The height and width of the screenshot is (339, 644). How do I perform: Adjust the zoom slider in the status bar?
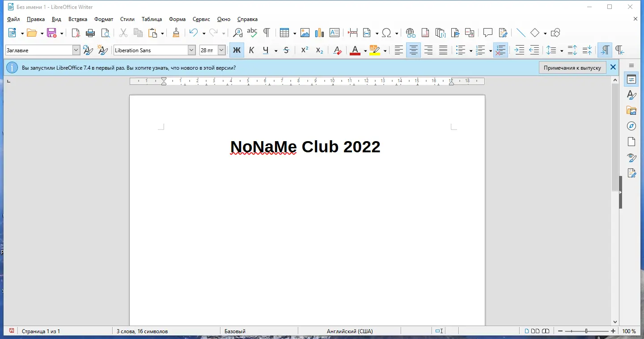(586, 331)
